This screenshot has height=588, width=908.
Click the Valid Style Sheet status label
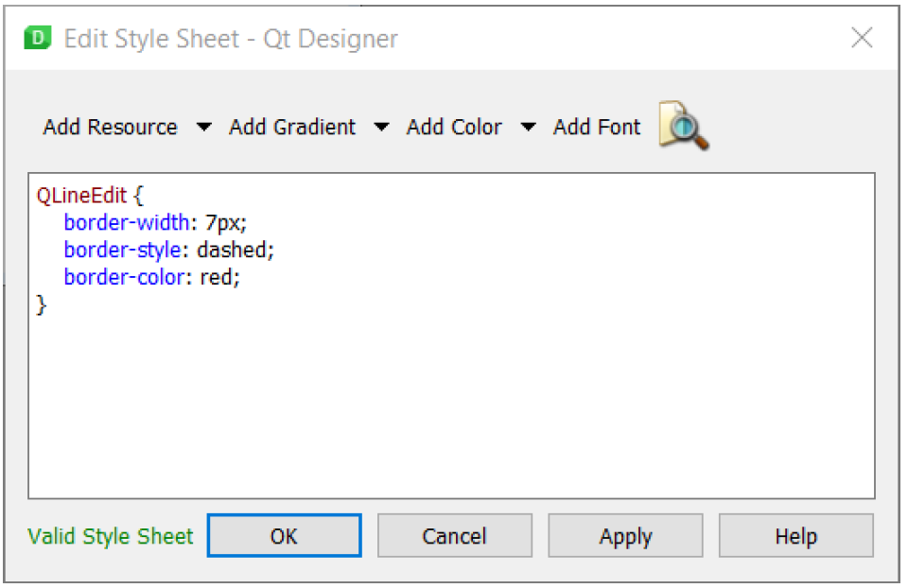[110, 537]
